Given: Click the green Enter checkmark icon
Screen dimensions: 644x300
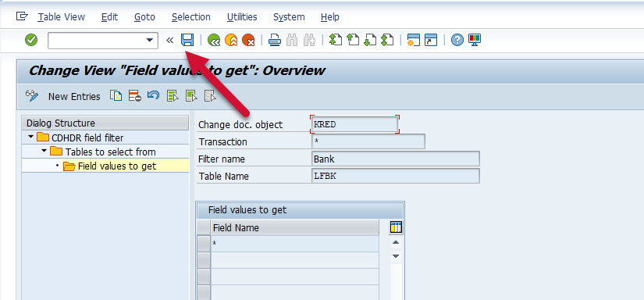Looking at the screenshot, I should click(x=31, y=40).
